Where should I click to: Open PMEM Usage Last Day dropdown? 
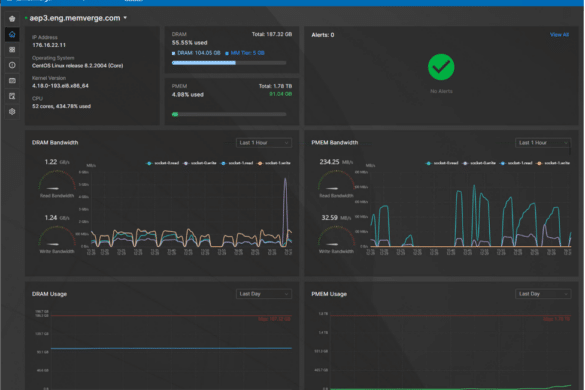click(543, 294)
